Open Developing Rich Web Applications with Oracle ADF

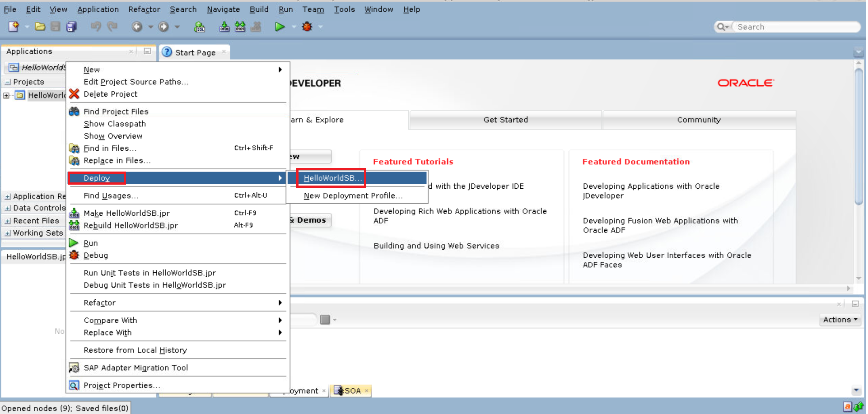(460, 216)
